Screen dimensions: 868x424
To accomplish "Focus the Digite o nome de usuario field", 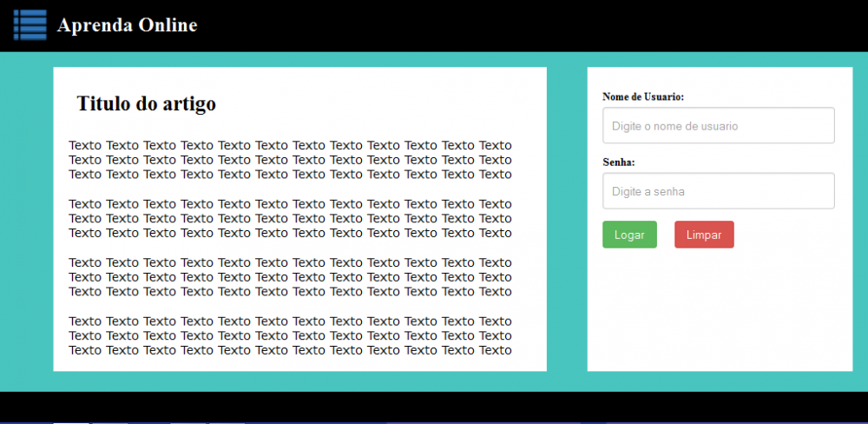I will click(x=719, y=126).
